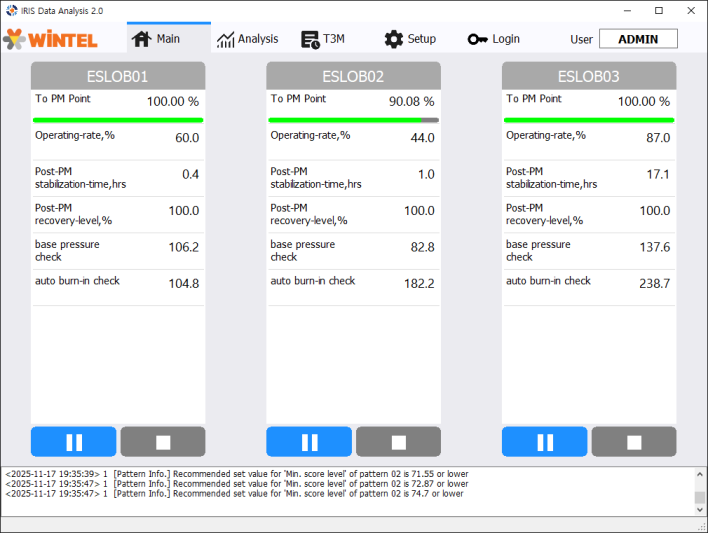
Task: Select the ESLOB01 panel header
Action: [118, 76]
